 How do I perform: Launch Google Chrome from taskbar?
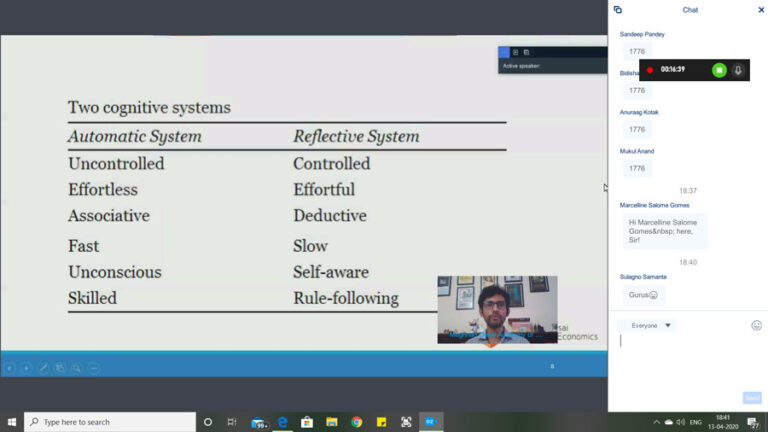click(356, 422)
